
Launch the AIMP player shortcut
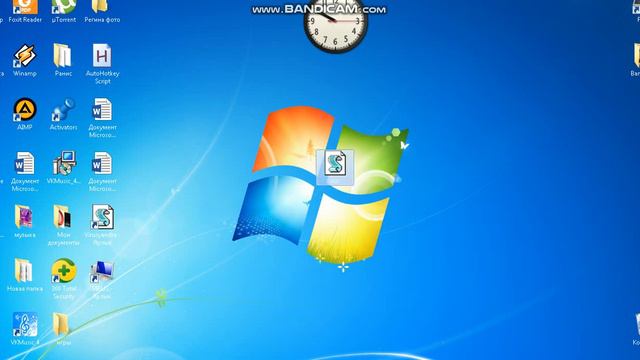[x=25, y=113]
